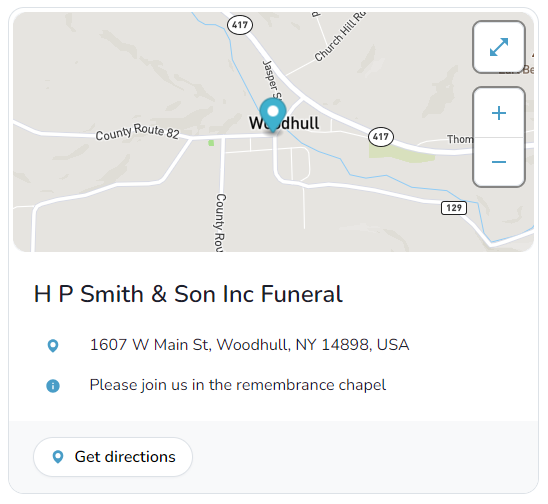548x504 pixels.
Task: Click the County Route 82 road label
Action: (x=137, y=132)
